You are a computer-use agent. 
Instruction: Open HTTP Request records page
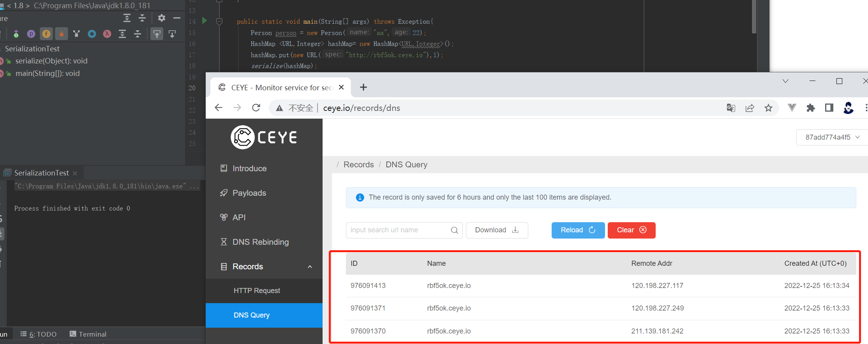(257, 291)
